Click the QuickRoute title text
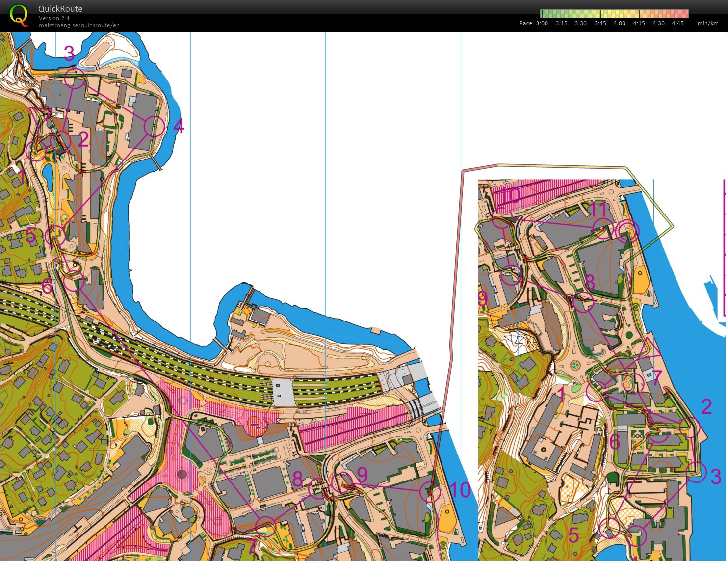This screenshot has height=561, width=728. 60,9
